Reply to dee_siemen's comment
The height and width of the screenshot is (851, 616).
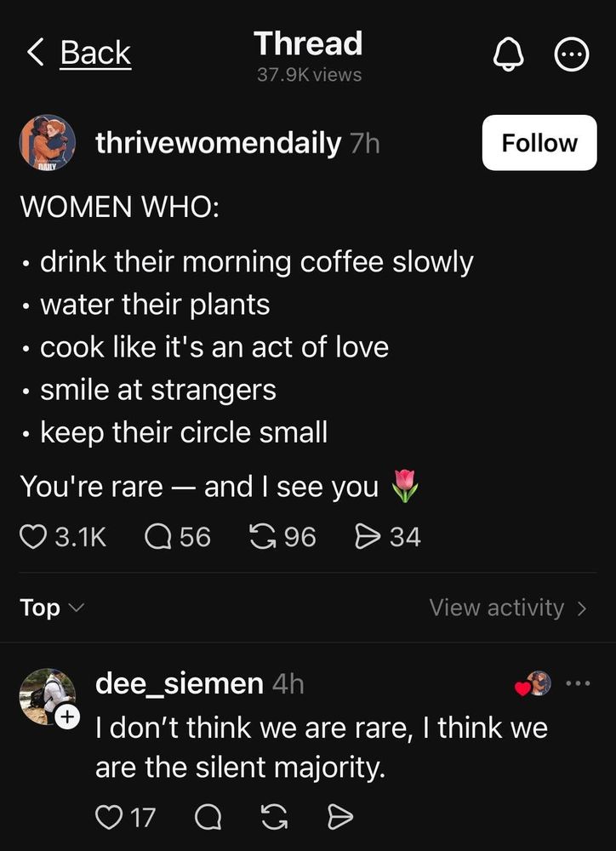point(207,818)
